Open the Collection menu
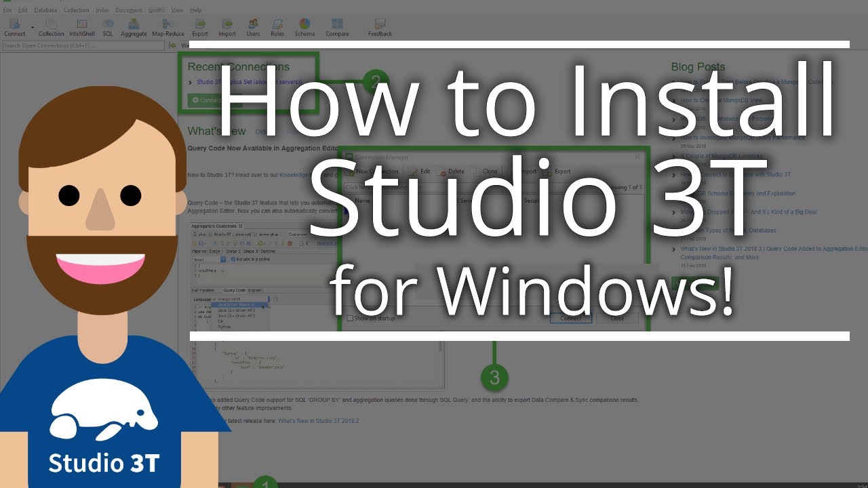 (x=76, y=10)
